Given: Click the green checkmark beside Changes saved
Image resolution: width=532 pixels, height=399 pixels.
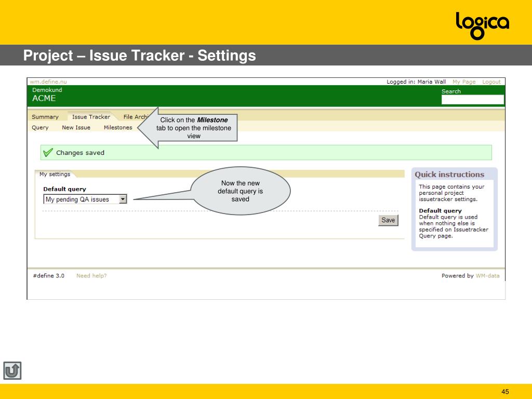Looking at the screenshot, I should 48,153.
